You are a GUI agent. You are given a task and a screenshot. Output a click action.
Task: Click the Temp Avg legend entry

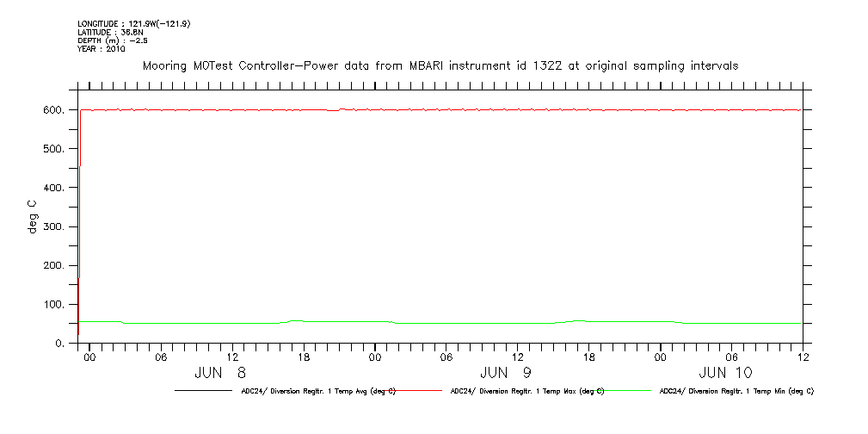[x=318, y=391]
